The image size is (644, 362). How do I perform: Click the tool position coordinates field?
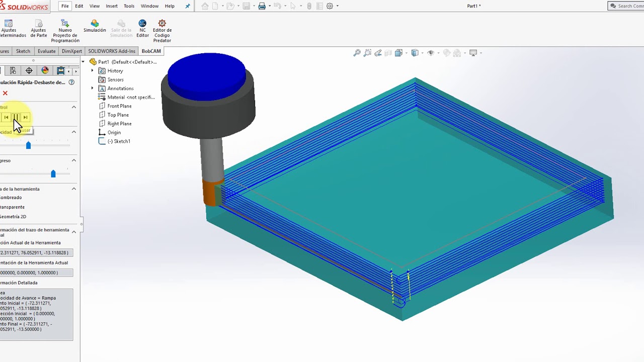36,252
